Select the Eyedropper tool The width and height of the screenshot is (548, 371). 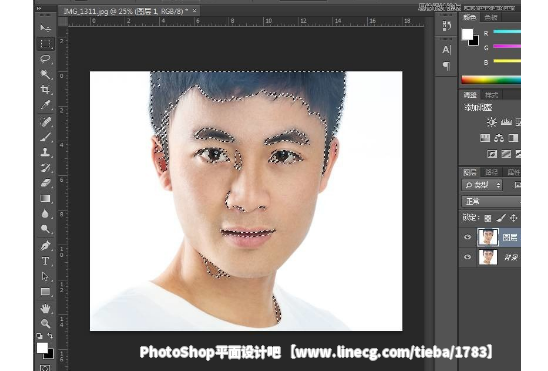[45, 105]
